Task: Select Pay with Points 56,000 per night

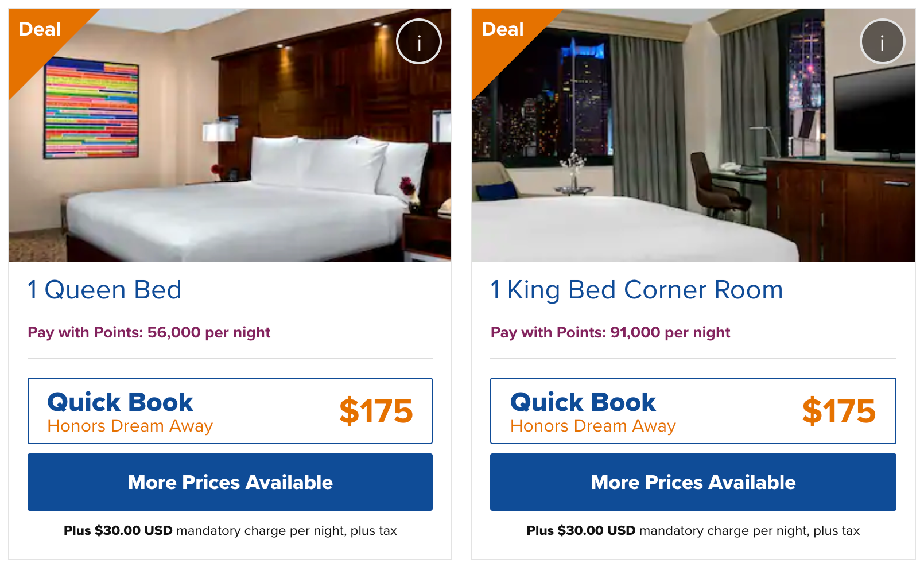Action: (149, 332)
